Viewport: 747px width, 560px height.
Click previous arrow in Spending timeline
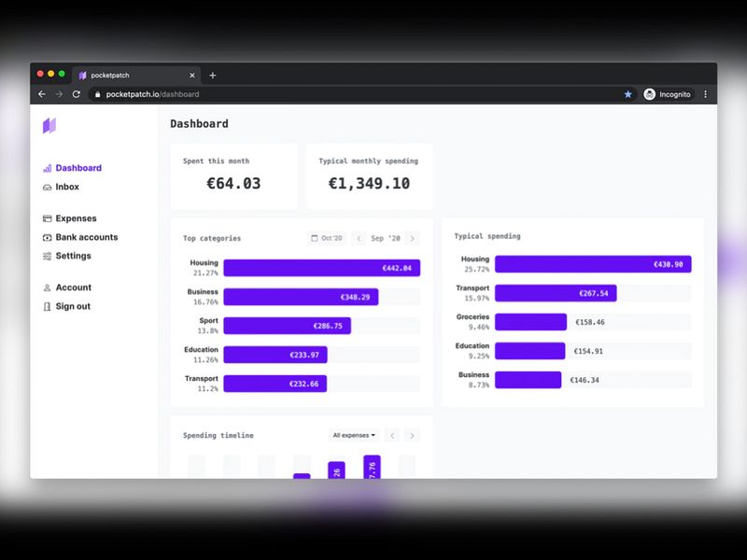click(x=392, y=435)
